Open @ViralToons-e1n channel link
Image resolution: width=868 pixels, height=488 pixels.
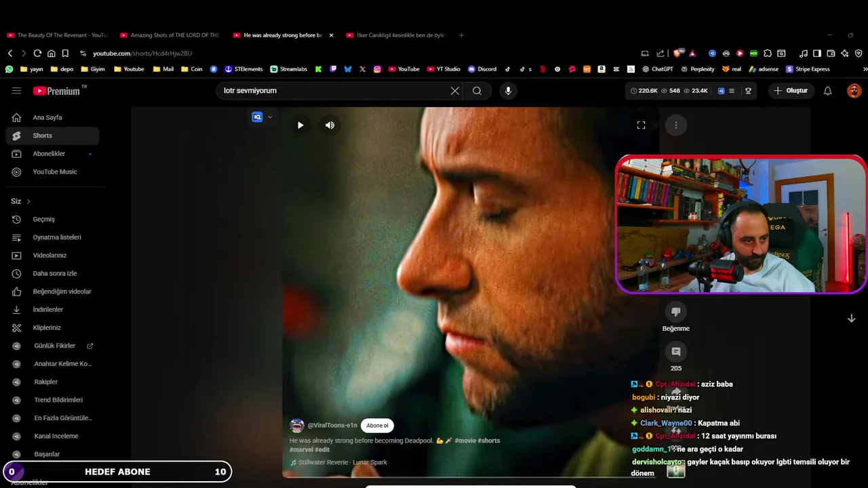pos(332,426)
